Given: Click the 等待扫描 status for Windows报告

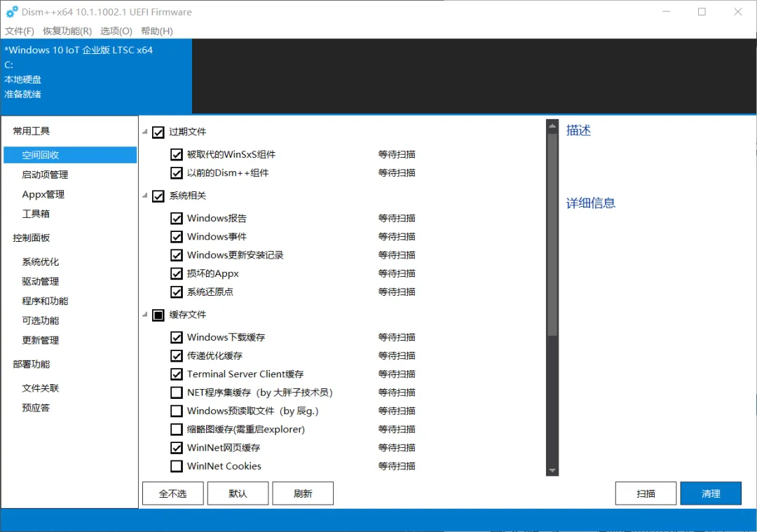Looking at the screenshot, I should point(397,218).
